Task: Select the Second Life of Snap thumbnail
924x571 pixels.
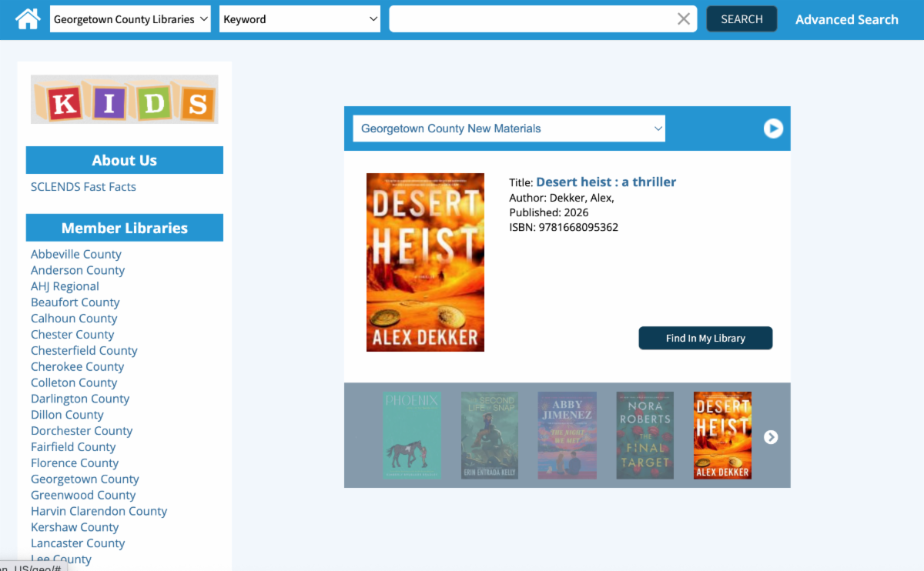Action: pos(490,436)
